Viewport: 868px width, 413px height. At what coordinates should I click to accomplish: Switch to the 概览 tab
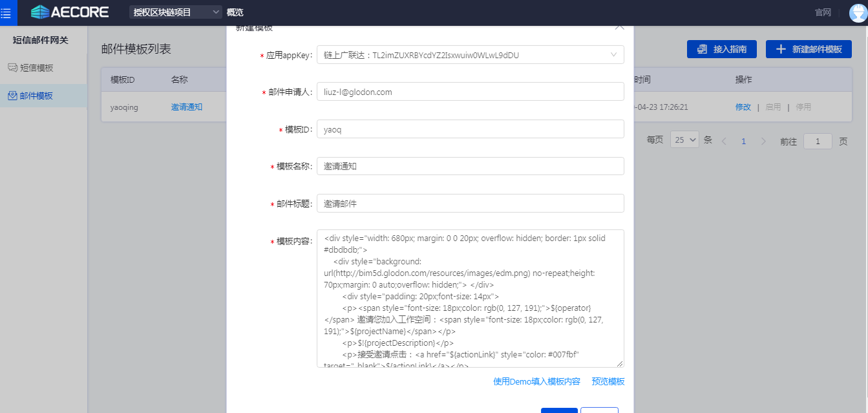pyautogui.click(x=235, y=12)
